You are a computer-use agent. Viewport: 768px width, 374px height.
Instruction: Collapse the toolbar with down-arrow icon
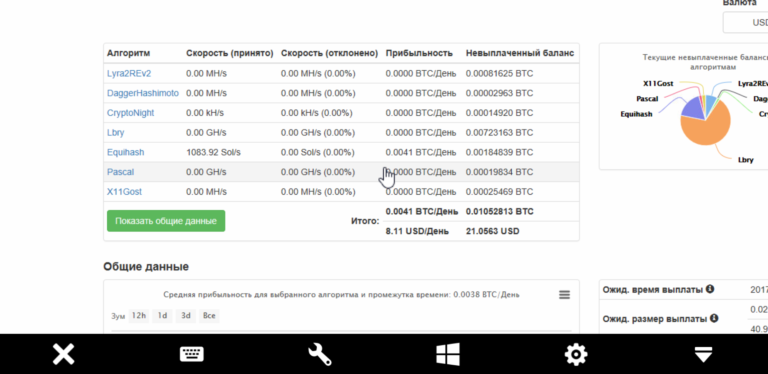(703, 354)
